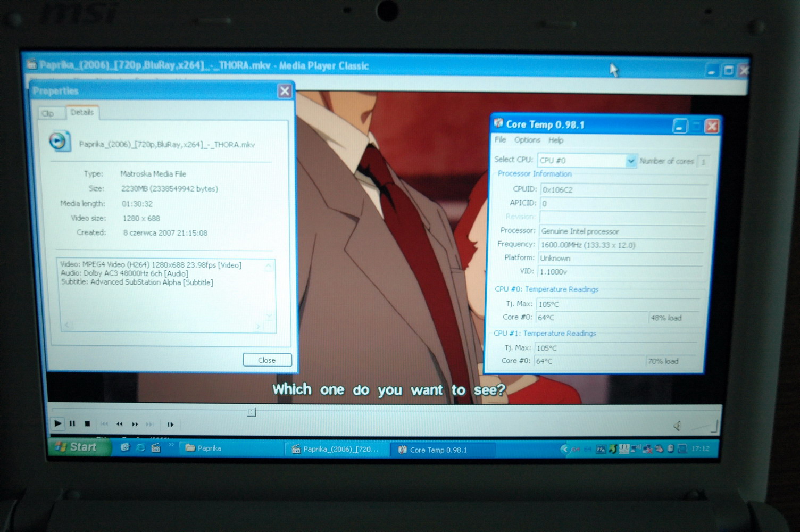Click CPU #1 Tj. Max value 105°C
This screenshot has width=800, height=532.
[x=616, y=348]
